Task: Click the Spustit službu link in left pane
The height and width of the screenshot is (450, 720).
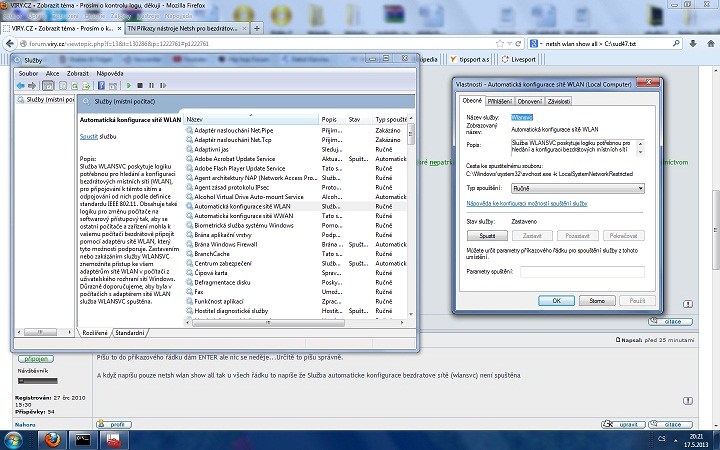Action: click(x=89, y=135)
